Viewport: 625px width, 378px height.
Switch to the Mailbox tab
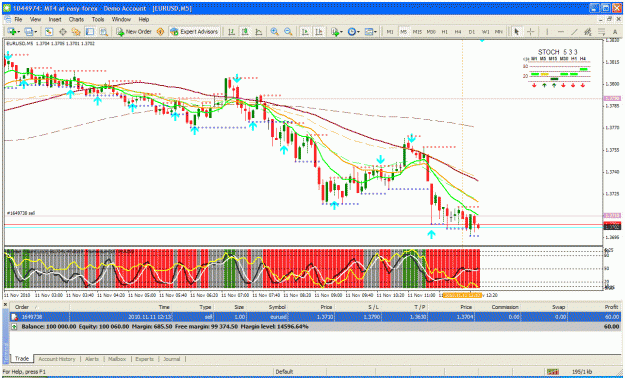pyautogui.click(x=117, y=359)
